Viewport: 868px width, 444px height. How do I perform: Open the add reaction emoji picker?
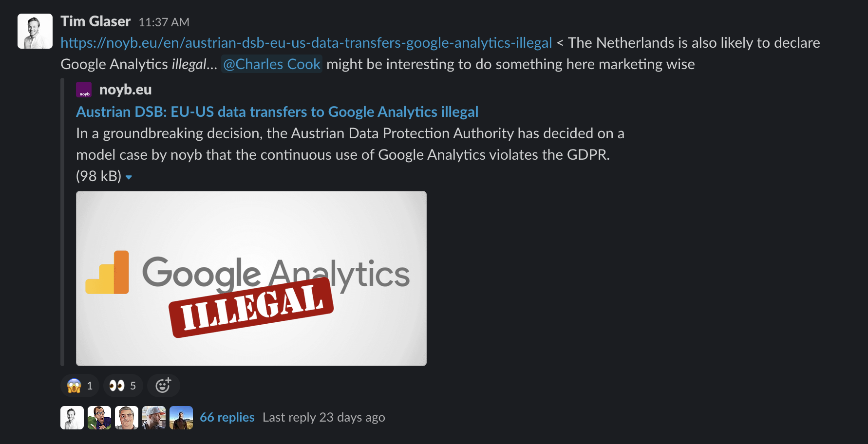click(x=163, y=385)
